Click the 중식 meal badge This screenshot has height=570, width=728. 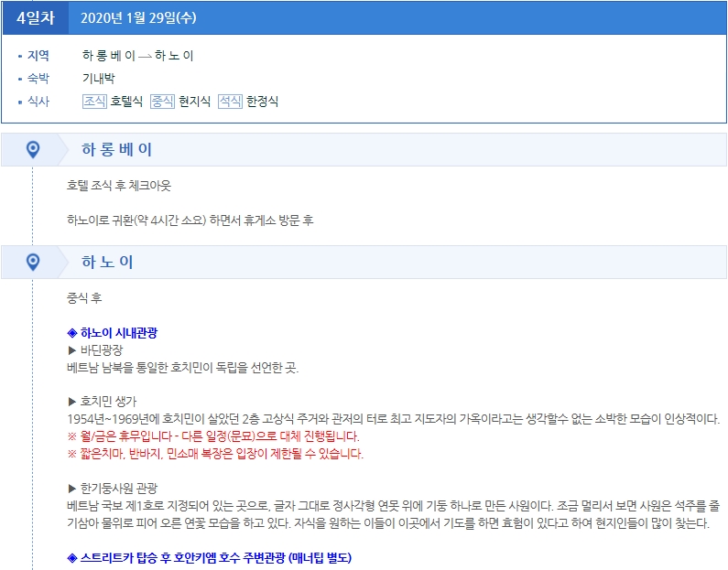[x=162, y=102]
